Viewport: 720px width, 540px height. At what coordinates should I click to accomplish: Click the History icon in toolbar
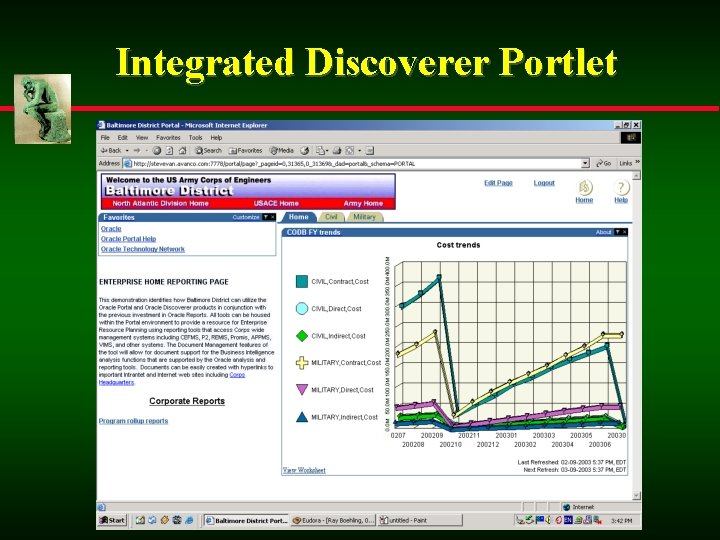point(304,151)
